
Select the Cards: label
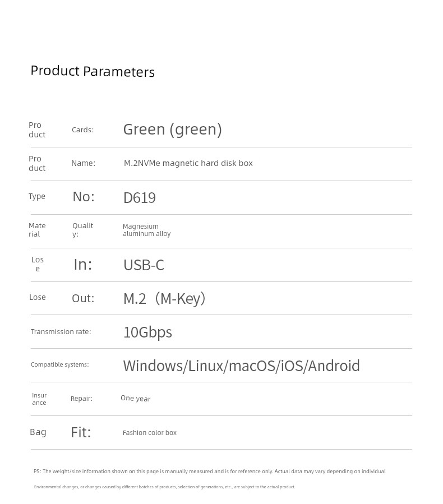(x=82, y=130)
